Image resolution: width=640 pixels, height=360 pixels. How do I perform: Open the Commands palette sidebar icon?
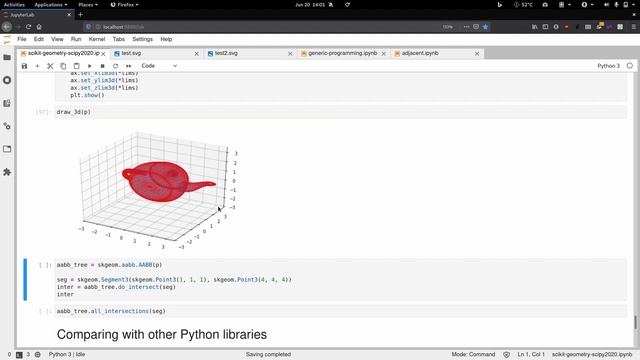7,103
